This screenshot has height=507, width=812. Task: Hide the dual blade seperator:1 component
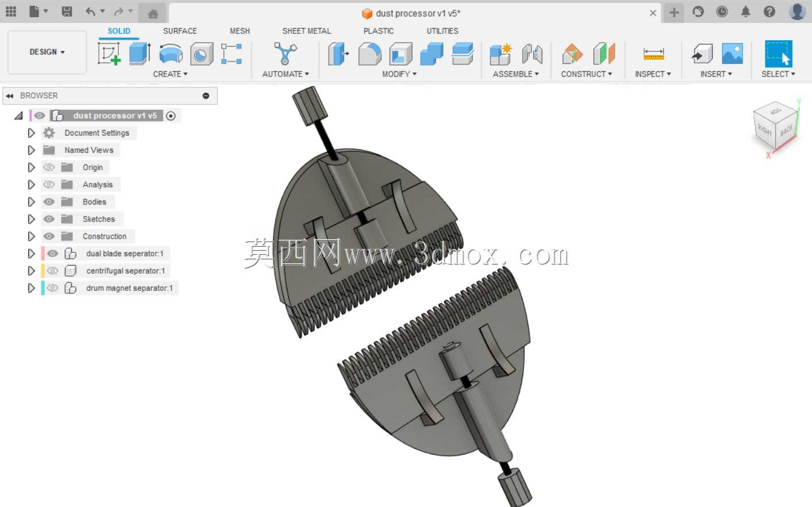click(x=53, y=253)
